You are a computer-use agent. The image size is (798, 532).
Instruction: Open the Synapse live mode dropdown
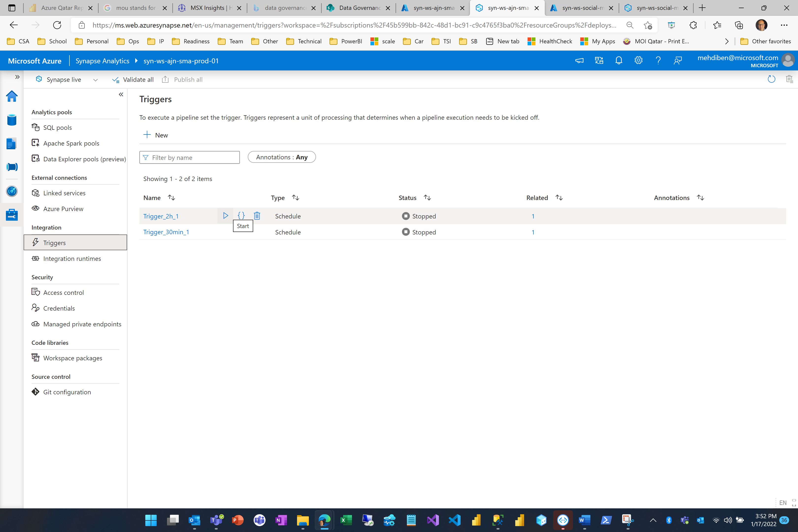[95, 80]
